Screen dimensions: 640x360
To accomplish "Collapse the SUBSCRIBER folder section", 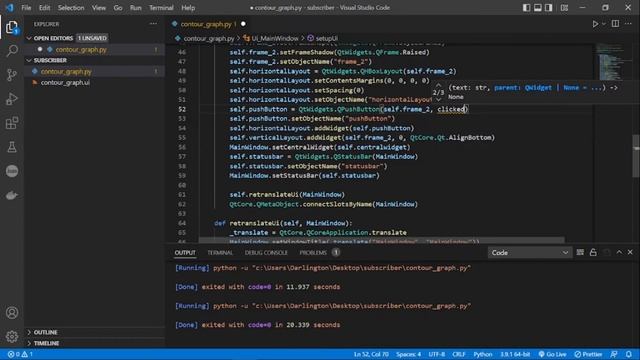I will [x=50, y=60].
